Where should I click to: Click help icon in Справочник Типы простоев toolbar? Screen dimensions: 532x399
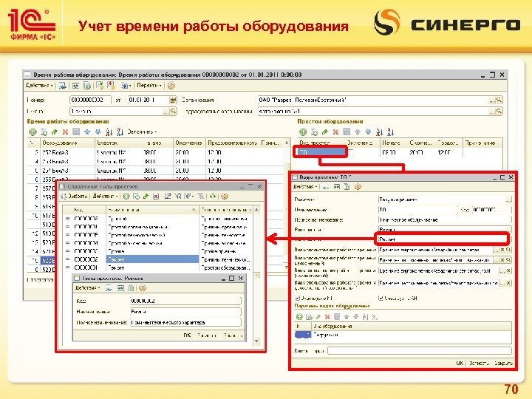[x=225, y=196]
